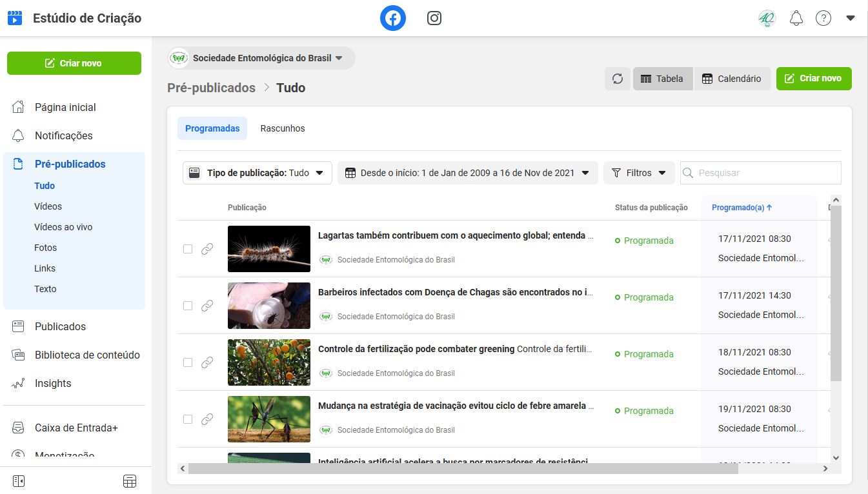The height and width of the screenshot is (494, 868).
Task: Click the horizontal scrollbar right arrow
Action: click(x=825, y=469)
